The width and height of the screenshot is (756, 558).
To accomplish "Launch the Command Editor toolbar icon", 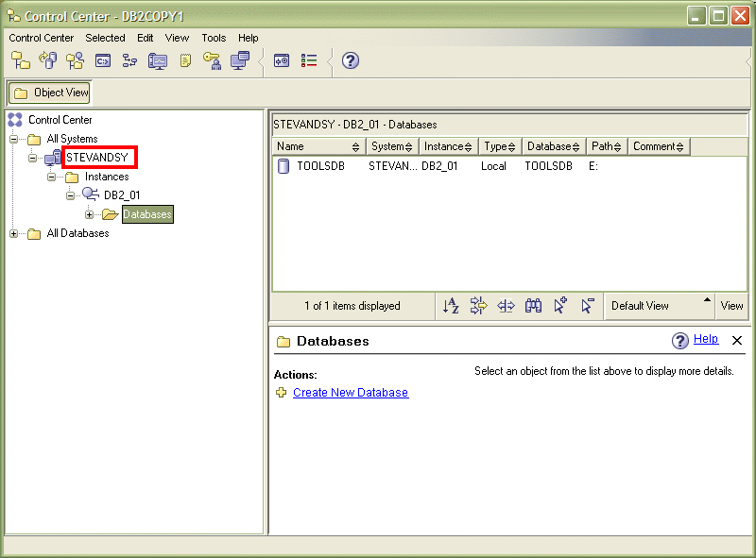I will point(103,60).
